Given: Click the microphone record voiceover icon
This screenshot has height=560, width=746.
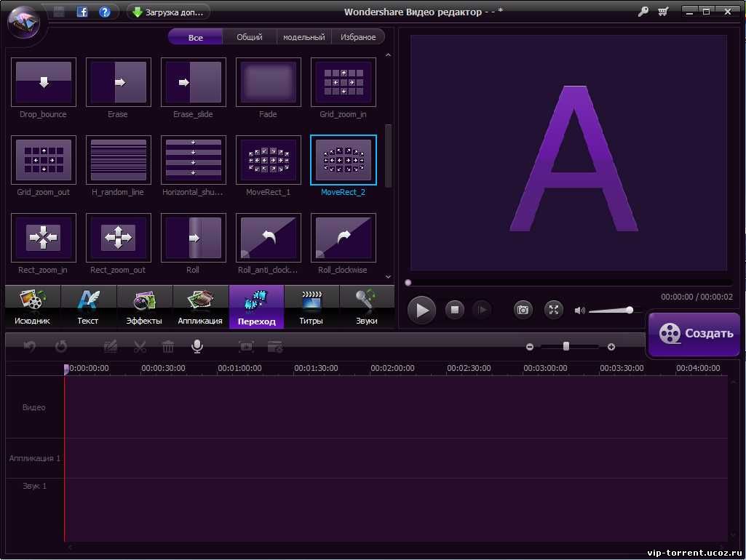Looking at the screenshot, I should click(x=197, y=346).
